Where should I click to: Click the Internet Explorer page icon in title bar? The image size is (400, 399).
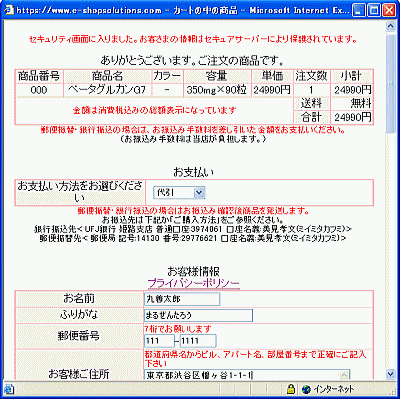point(9,10)
